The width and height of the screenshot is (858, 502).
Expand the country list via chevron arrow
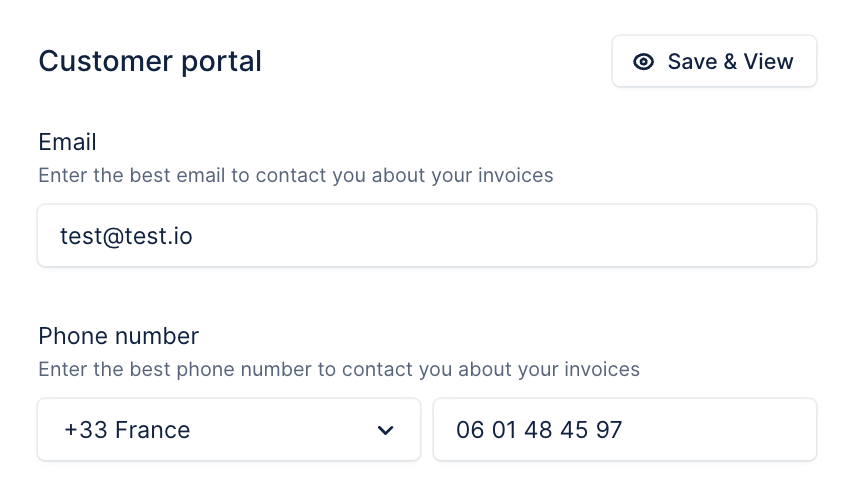(x=385, y=430)
